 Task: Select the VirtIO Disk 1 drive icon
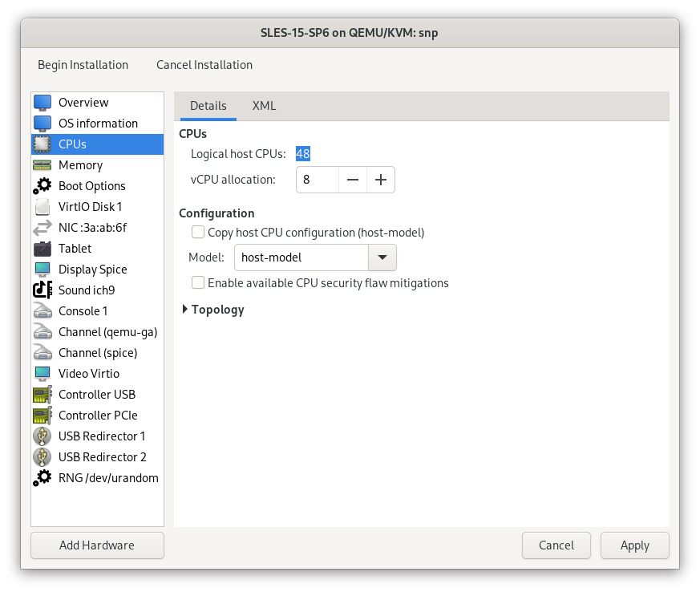click(42, 207)
